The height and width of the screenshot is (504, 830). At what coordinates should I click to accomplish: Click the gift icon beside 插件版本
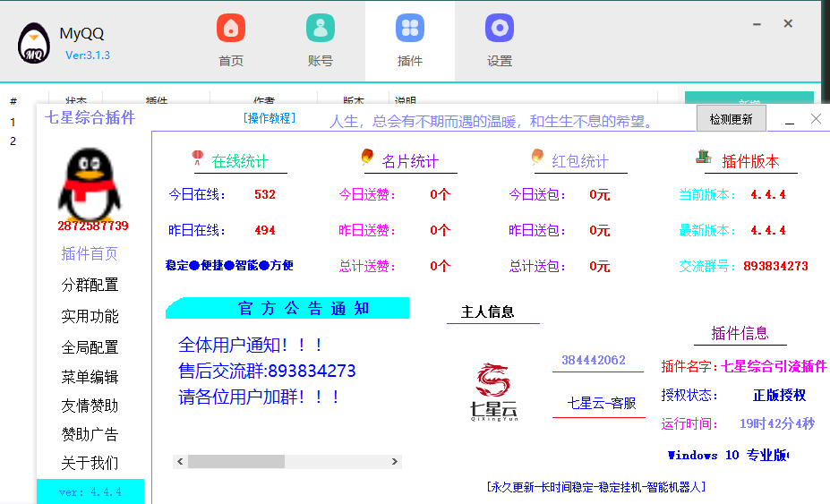(x=704, y=157)
